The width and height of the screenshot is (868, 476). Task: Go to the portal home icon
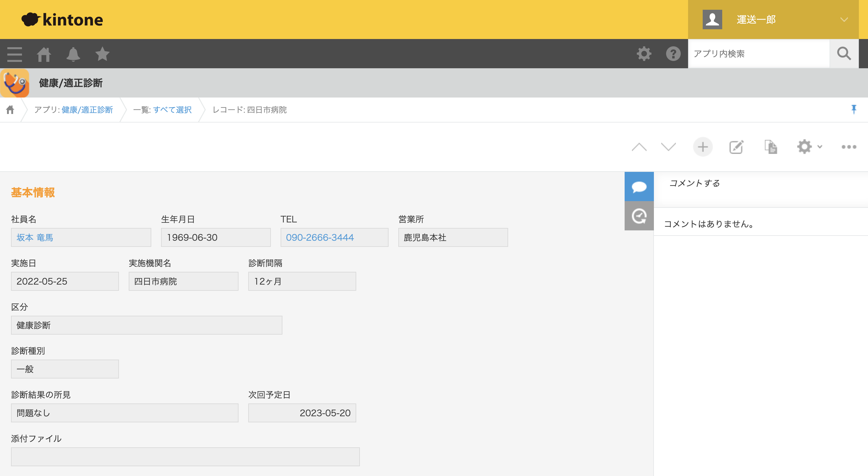click(x=44, y=54)
